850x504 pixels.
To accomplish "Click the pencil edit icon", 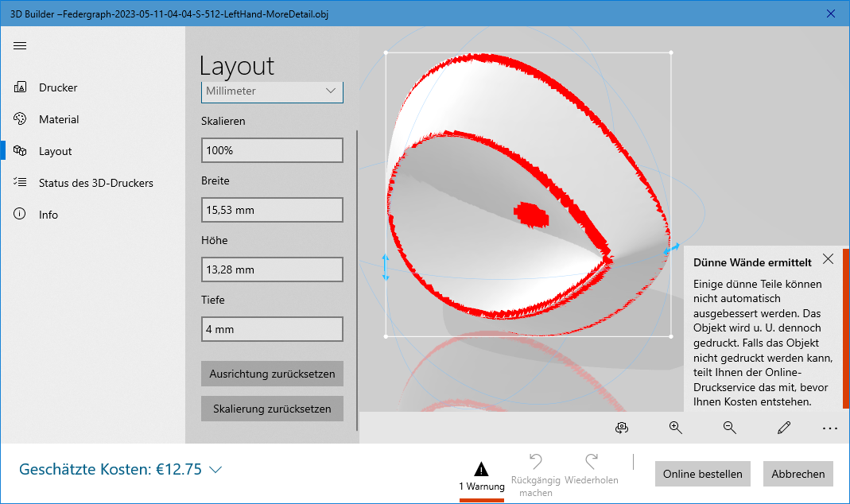I will (784, 428).
